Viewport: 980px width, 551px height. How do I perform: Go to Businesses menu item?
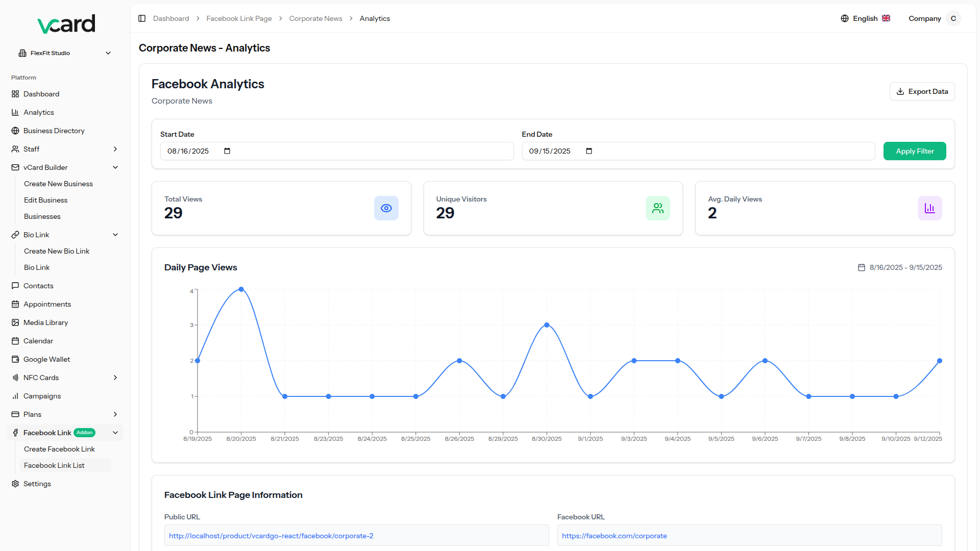pyautogui.click(x=42, y=216)
